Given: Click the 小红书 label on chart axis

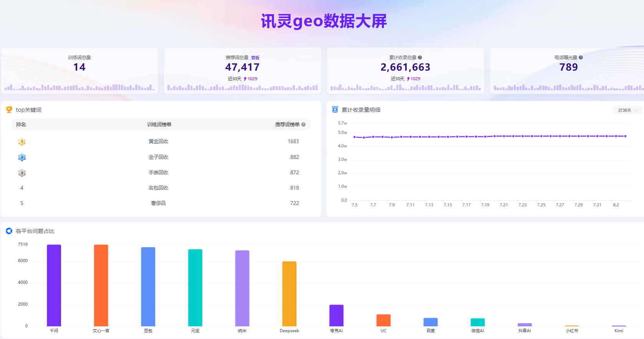Looking at the screenshot, I should tap(572, 331).
